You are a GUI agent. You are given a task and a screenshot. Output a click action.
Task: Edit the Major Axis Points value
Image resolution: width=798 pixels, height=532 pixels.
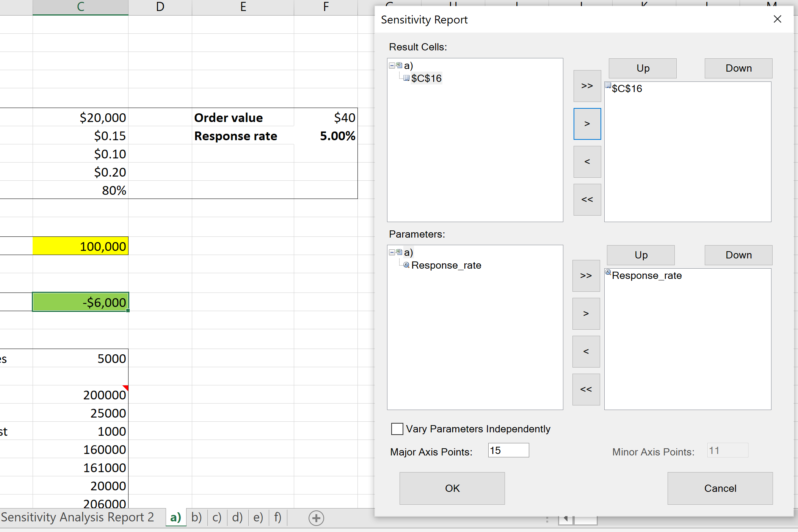click(508, 450)
